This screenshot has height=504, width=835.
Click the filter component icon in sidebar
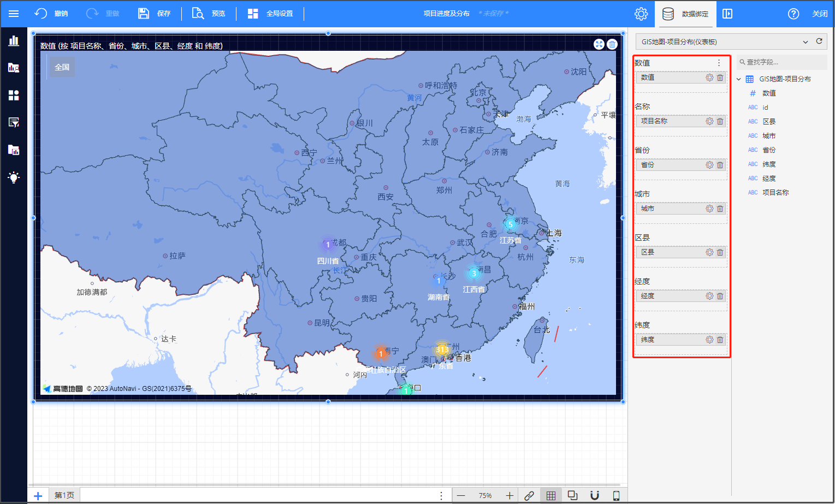click(x=14, y=122)
